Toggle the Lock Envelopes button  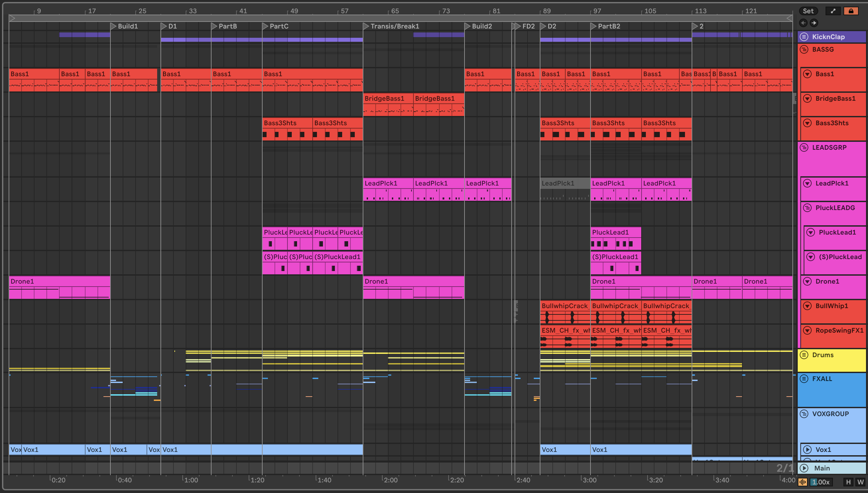coord(851,11)
